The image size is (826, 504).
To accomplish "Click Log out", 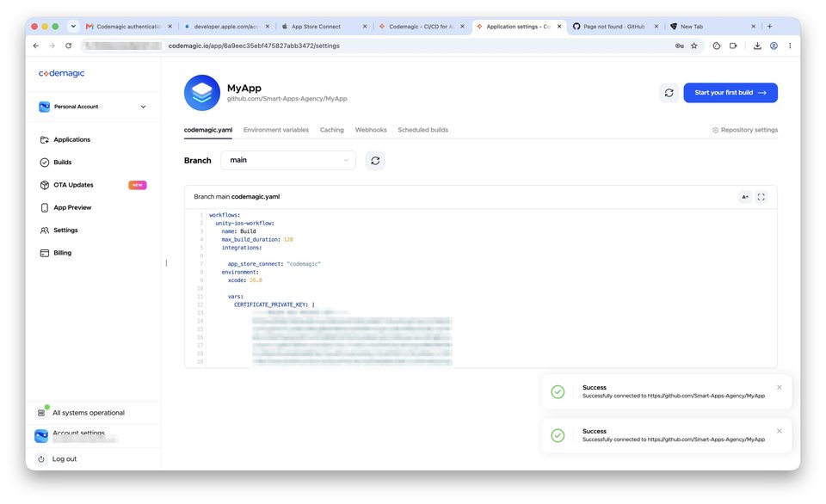I will pyautogui.click(x=58, y=459).
